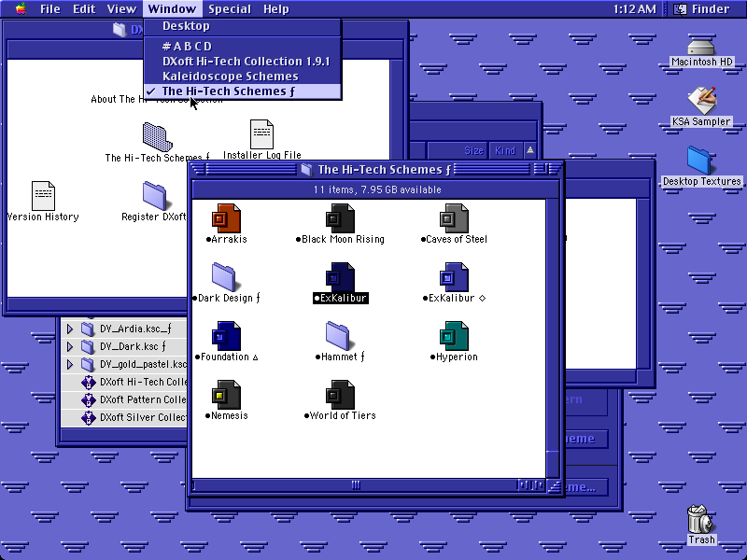Screen dimensions: 747x560
Task: Select the Desktop Textures folder on desktop
Action: (x=701, y=161)
